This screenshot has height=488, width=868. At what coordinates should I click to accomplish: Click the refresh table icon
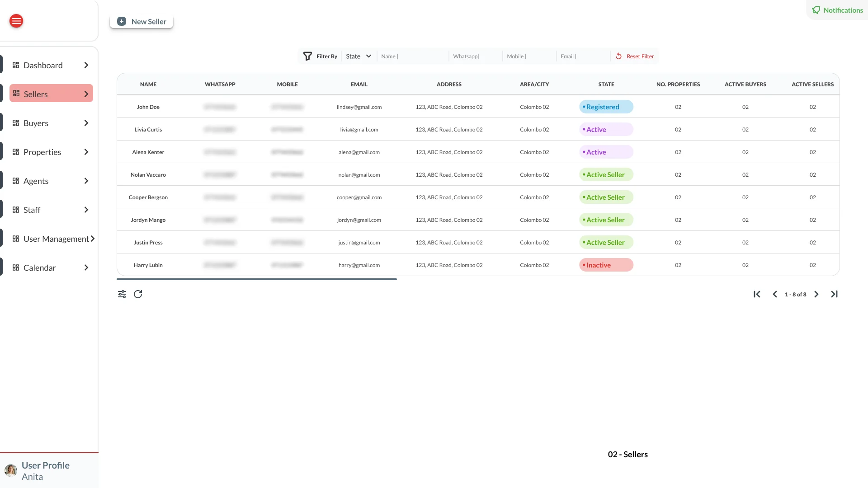(138, 294)
